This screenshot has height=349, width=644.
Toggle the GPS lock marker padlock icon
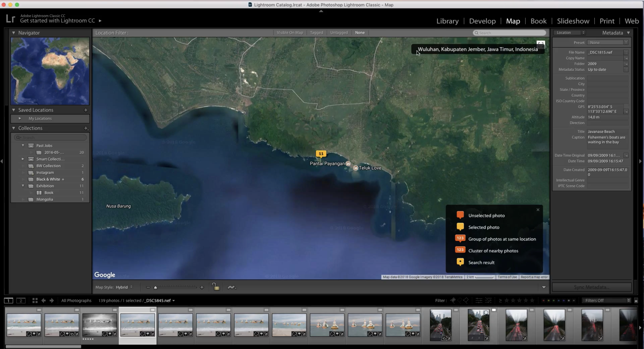coord(216,287)
